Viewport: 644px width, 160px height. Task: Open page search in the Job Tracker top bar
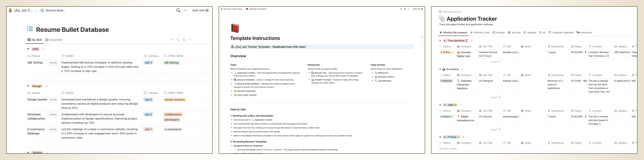[401, 9]
